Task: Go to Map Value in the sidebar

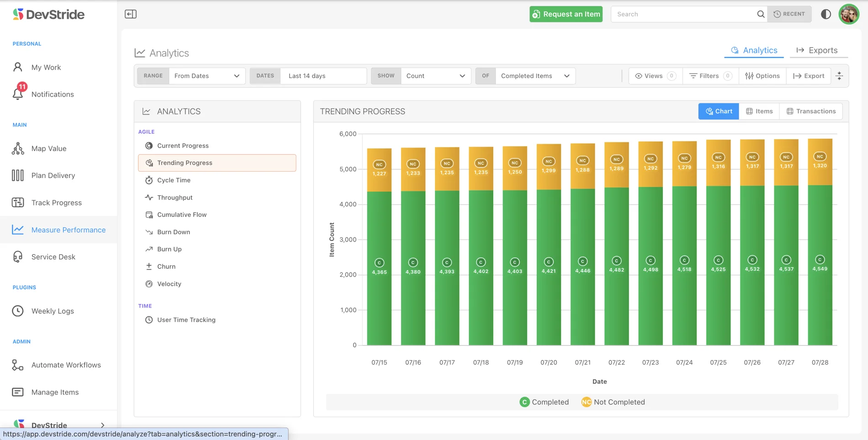Action: (48, 148)
